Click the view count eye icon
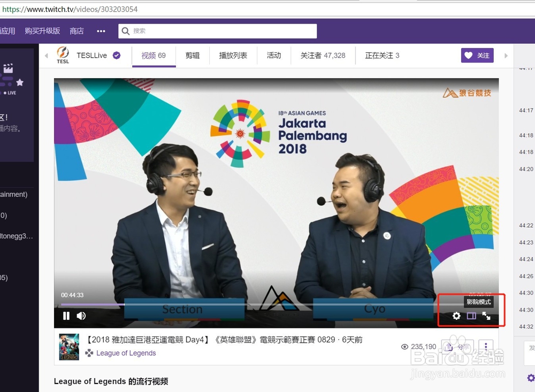The width and height of the screenshot is (535, 392). (x=404, y=347)
